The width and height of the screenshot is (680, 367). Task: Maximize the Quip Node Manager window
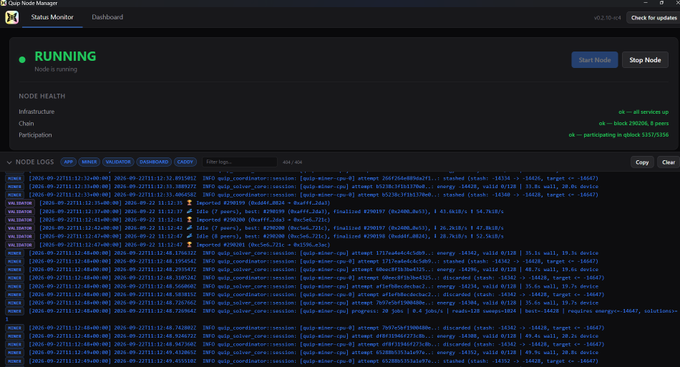tap(662, 3)
